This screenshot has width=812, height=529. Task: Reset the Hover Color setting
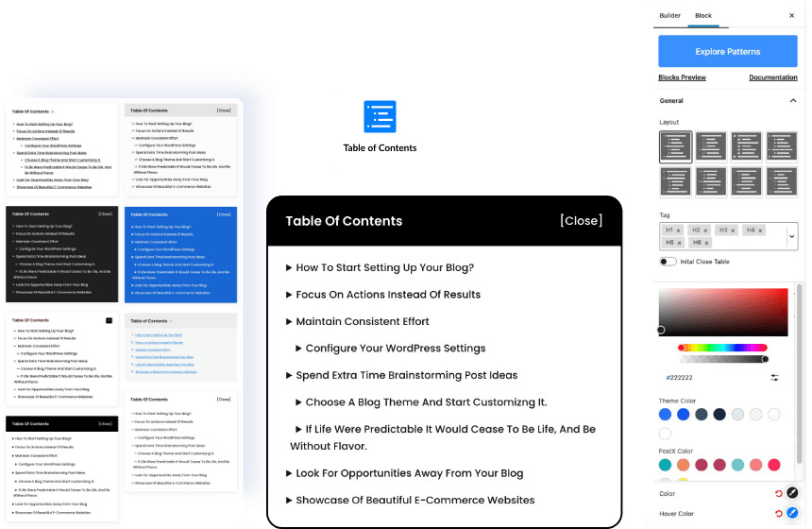[778, 514]
